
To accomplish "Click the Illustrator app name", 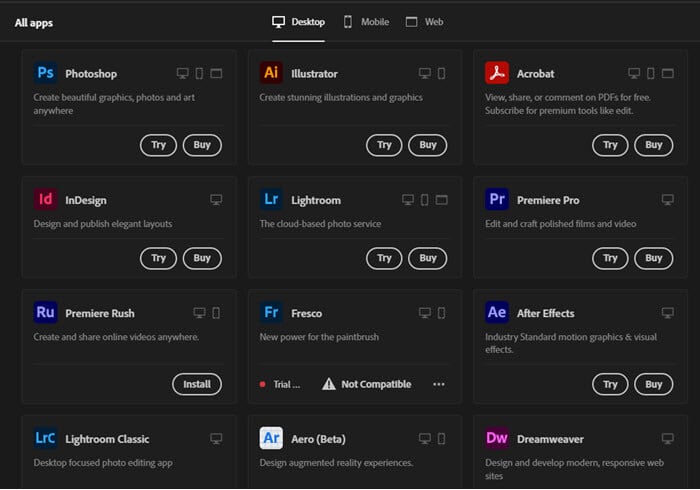I will tap(314, 74).
